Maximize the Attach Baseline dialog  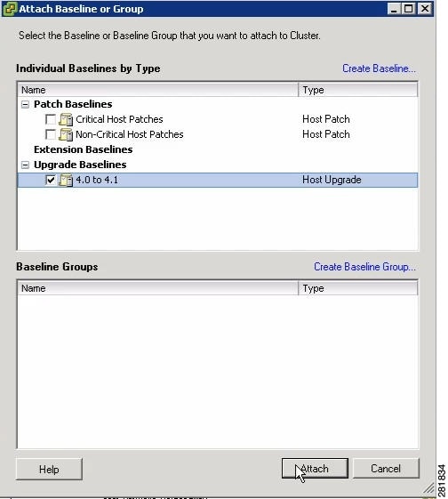tap(409, 9)
